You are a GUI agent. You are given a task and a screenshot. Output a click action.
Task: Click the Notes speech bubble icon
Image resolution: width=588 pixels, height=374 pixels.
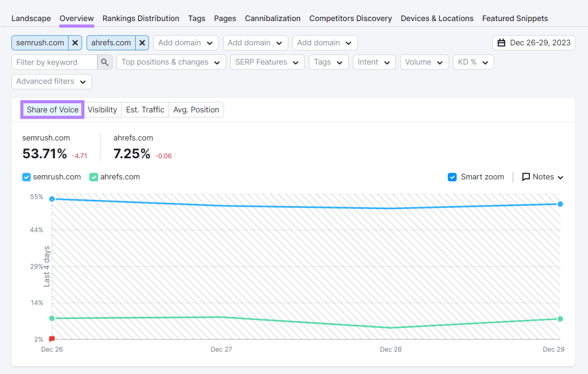coord(526,177)
